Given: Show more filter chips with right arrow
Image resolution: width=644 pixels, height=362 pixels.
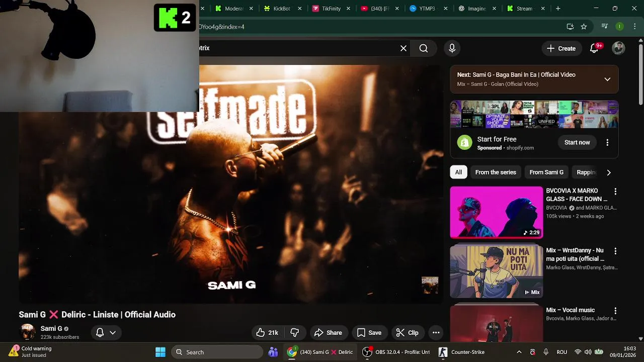Looking at the screenshot, I should 609,172.
